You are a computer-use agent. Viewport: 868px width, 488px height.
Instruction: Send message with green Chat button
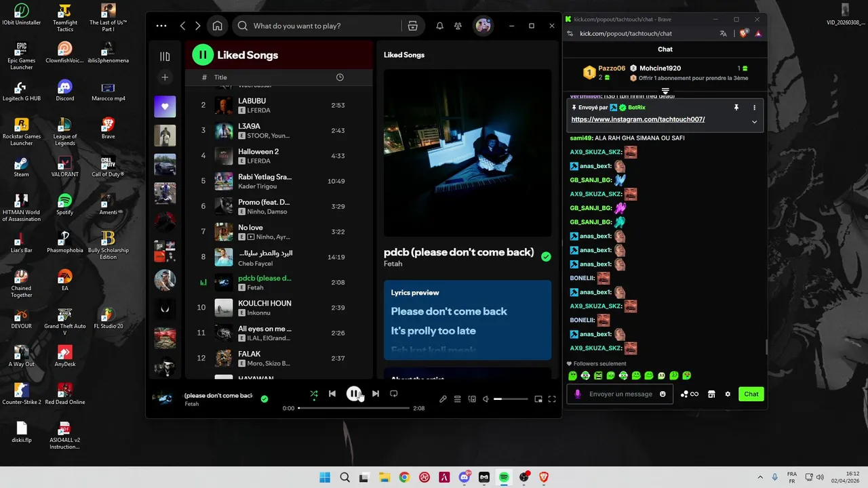[751, 394]
